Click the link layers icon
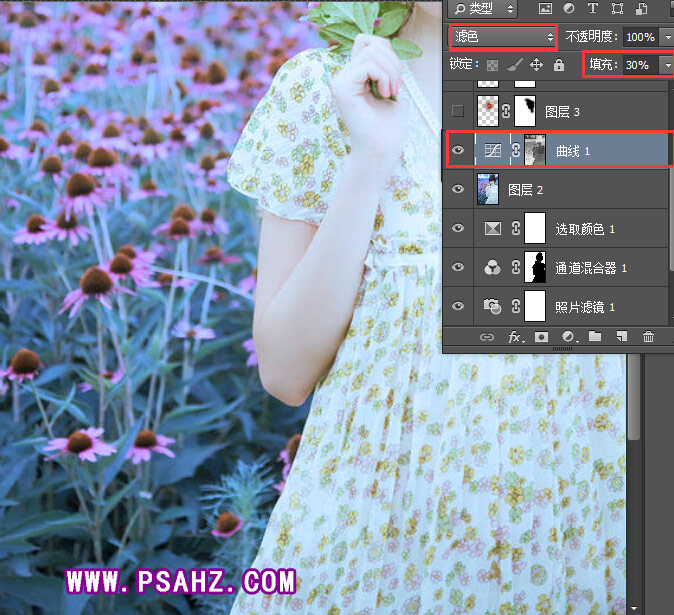674x615 pixels. point(487,337)
